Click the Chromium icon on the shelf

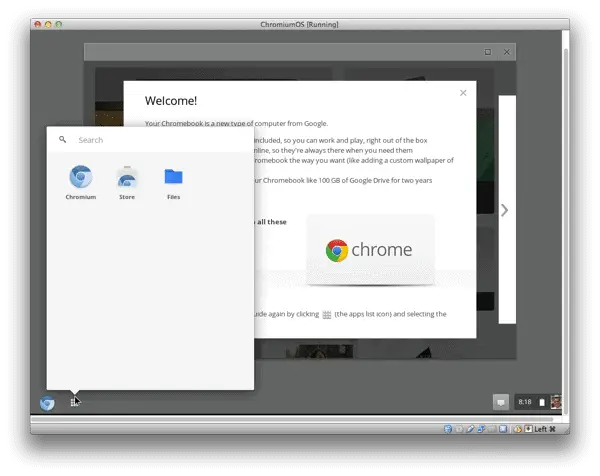[47, 403]
